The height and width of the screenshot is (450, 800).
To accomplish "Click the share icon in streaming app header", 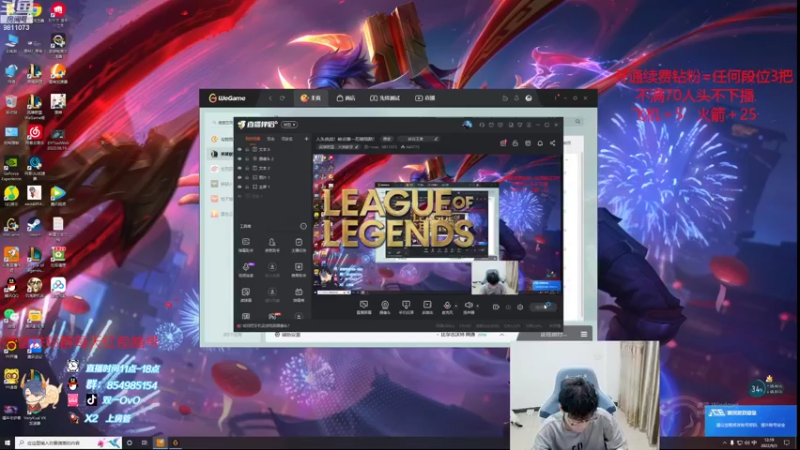I will point(553,143).
